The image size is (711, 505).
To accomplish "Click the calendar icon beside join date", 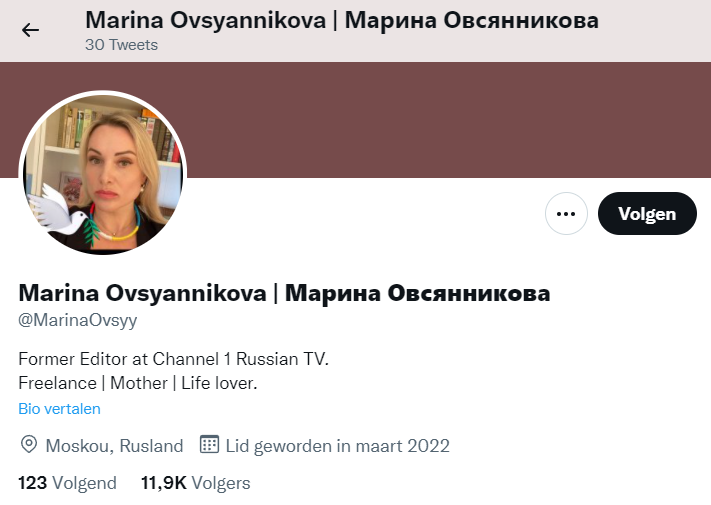I will pos(209,445).
